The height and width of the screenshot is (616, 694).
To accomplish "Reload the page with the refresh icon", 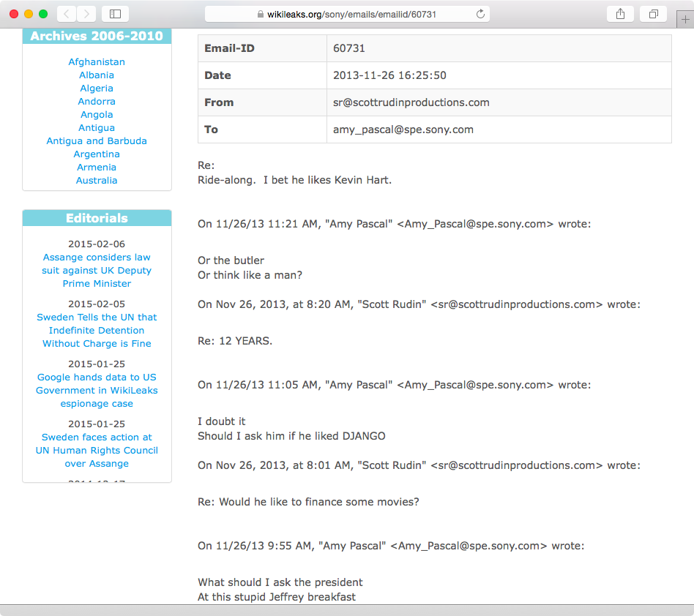I will click(x=480, y=14).
